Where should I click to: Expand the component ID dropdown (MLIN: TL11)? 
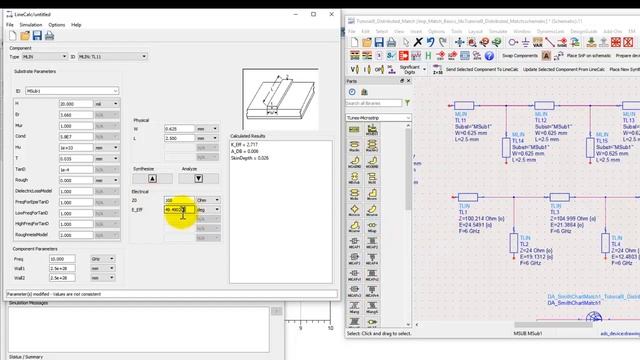pyautogui.click(x=144, y=57)
